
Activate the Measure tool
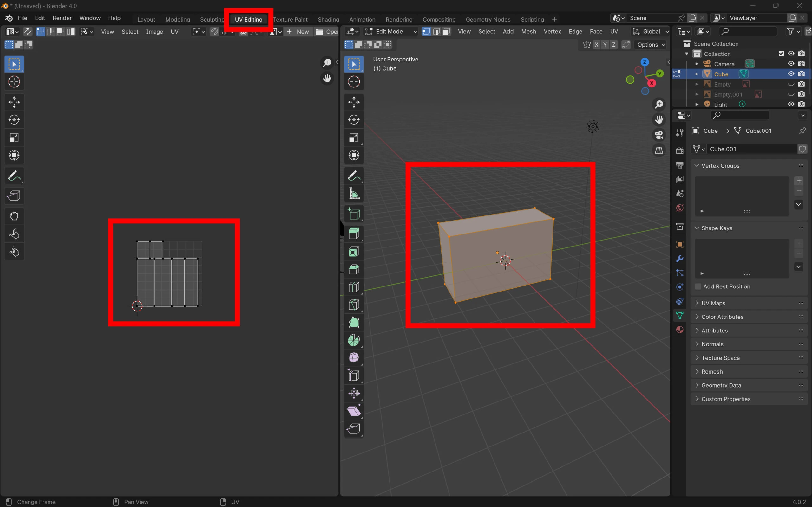(x=354, y=194)
